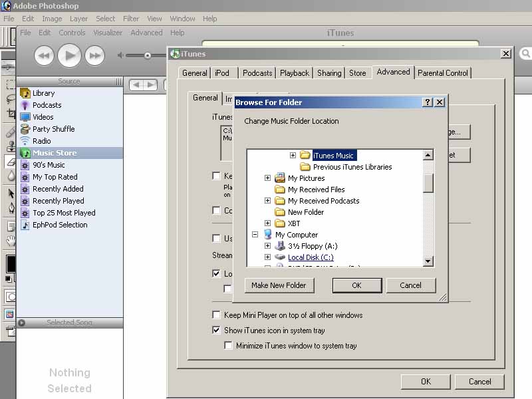Click the folder tree scroll down arrow
Image resolution: width=532 pixels, height=399 pixels.
click(x=428, y=261)
